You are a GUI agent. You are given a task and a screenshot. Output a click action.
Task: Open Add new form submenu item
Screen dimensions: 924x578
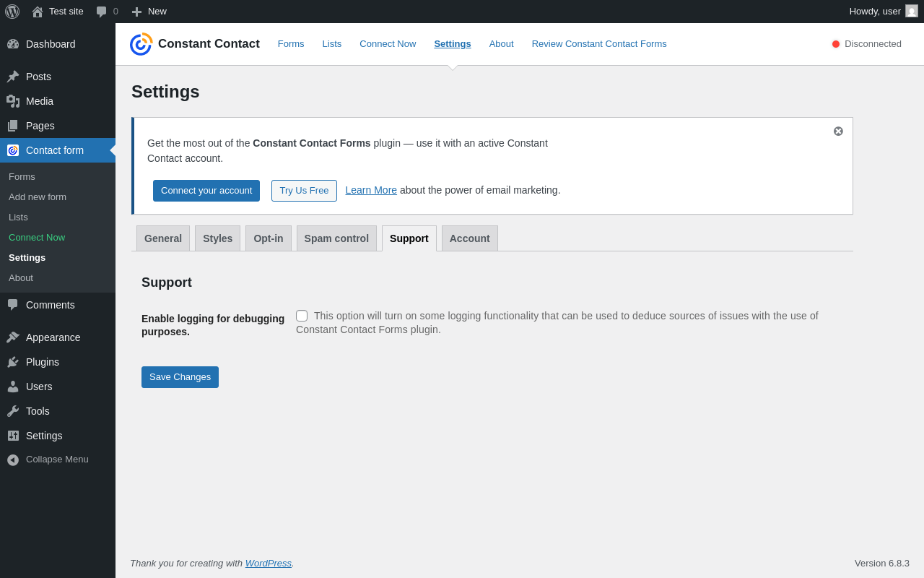(x=38, y=197)
